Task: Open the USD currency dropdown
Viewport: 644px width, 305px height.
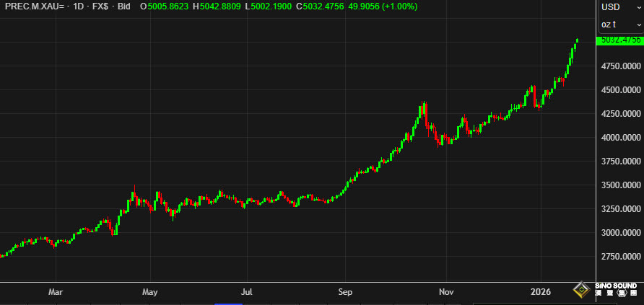Action: tap(620, 7)
